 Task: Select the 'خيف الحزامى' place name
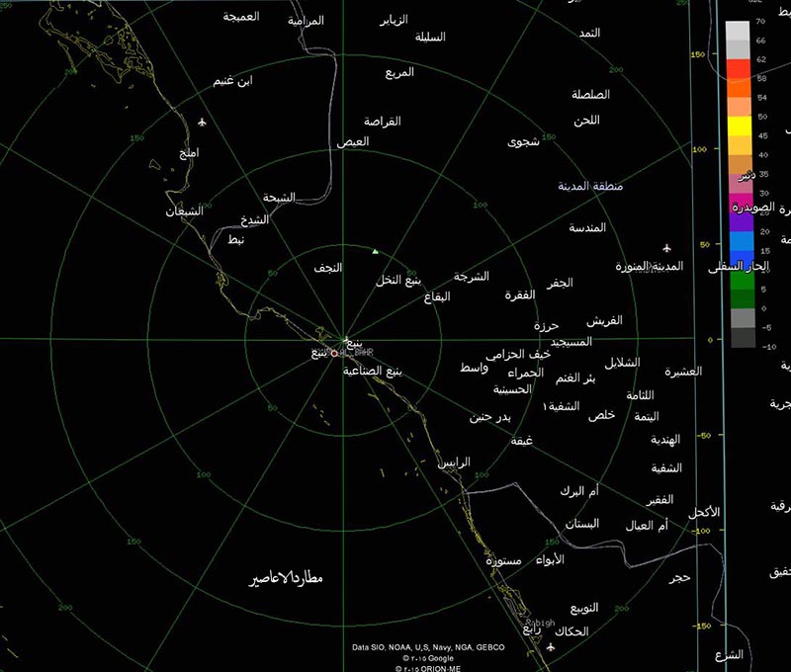(x=518, y=355)
